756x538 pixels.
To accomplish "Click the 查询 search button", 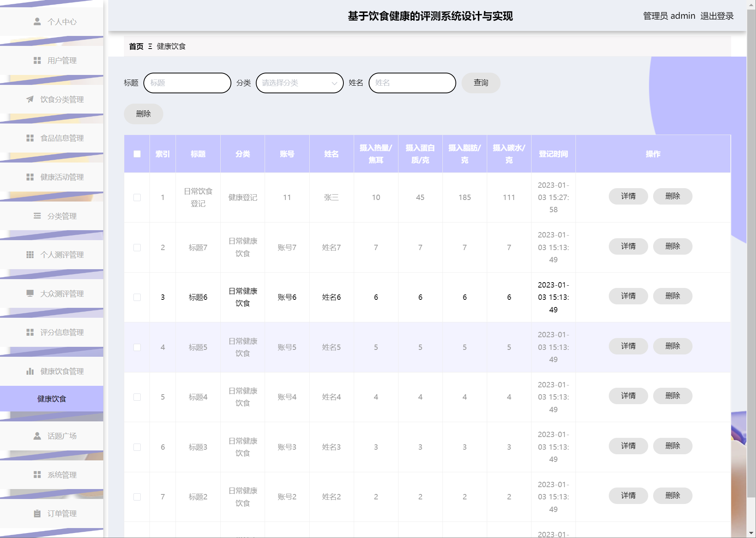I will pyautogui.click(x=481, y=83).
